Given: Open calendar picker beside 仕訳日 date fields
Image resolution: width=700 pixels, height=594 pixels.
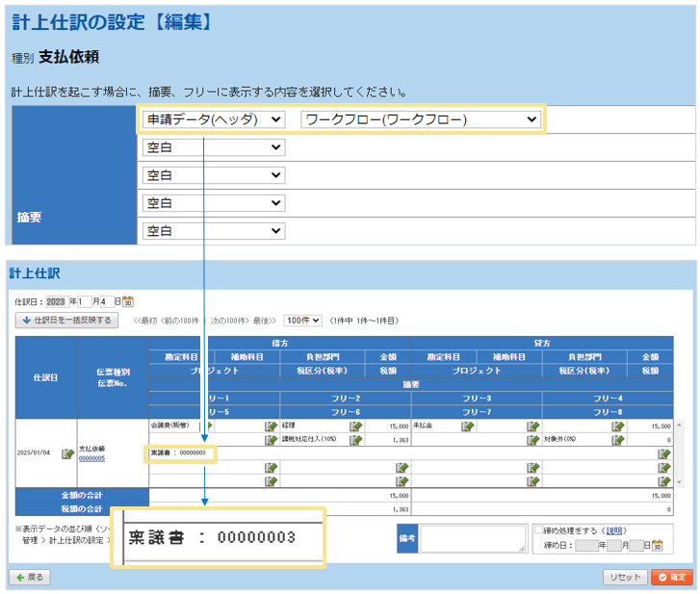Looking at the screenshot, I should (128, 301).
